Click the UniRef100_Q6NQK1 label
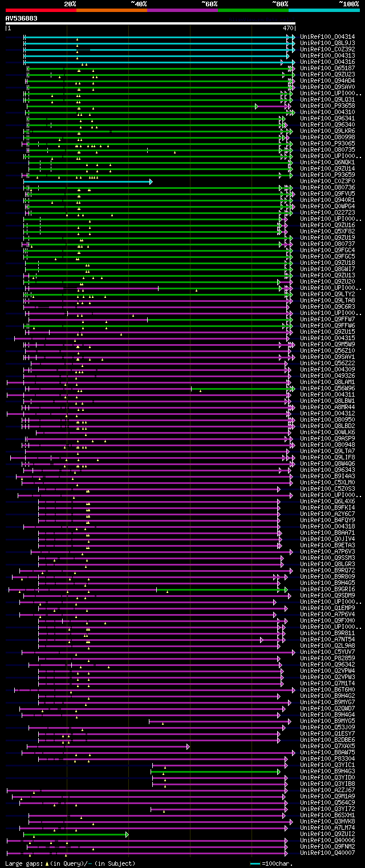The width and height of the screenshot is (365, 868). point(328,163)
